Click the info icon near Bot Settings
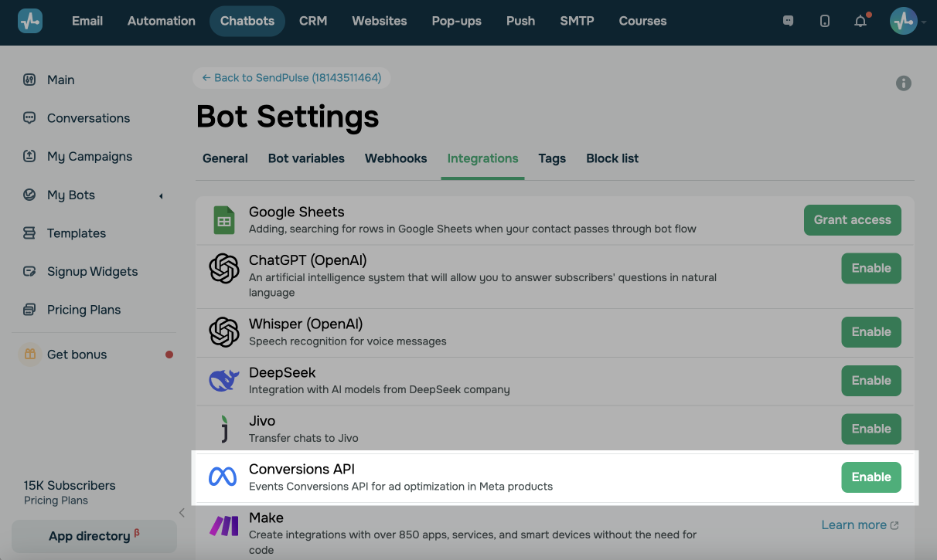Image resolution: width=937 pixels, height=560 pixels. (903, 83)
